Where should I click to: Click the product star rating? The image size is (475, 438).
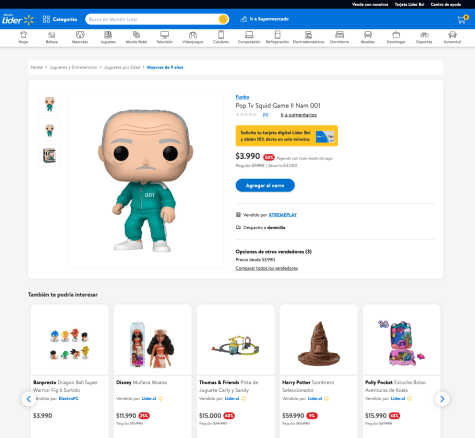point(246,115)
